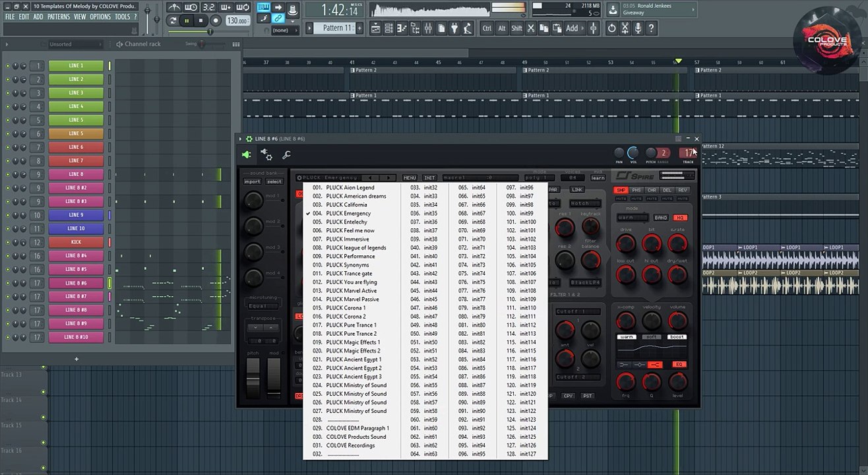The image size is (868, 475).
Task: Click the undo history icon
Action: [x=611, y=28]
